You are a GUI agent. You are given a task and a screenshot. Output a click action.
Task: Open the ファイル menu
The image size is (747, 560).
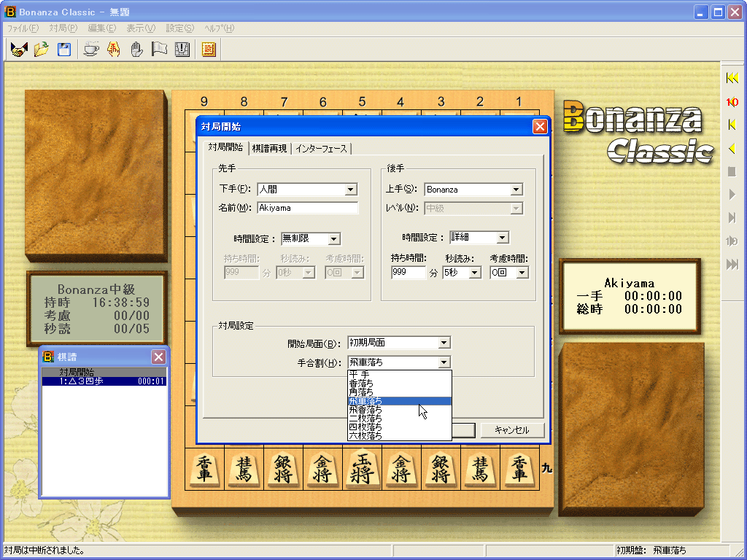pos(23,28)
